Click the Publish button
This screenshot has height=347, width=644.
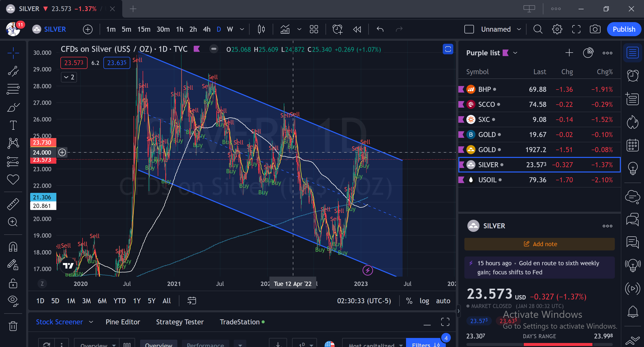point(624,29)
